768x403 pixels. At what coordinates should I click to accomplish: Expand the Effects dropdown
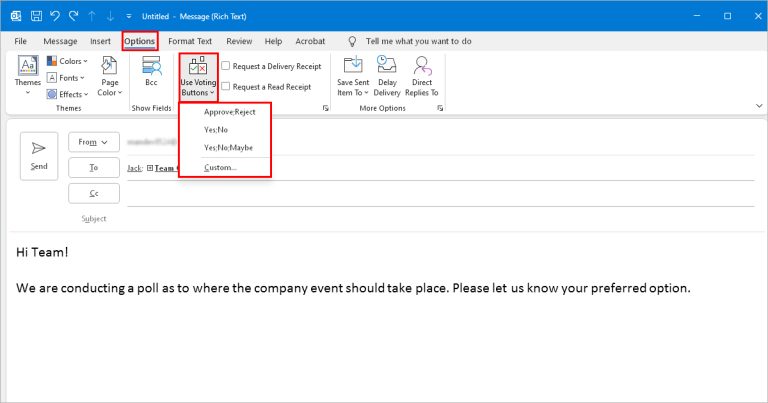pos(68,94)
